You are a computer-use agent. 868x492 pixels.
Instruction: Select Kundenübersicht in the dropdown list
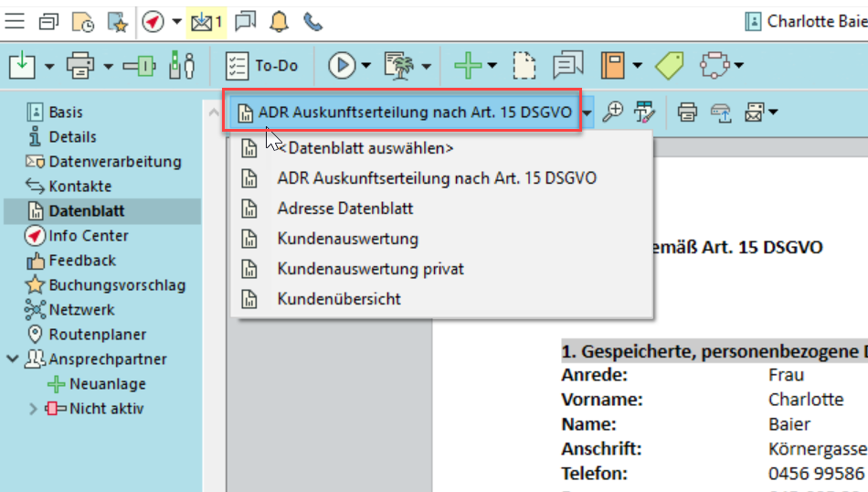coord(338,299)
